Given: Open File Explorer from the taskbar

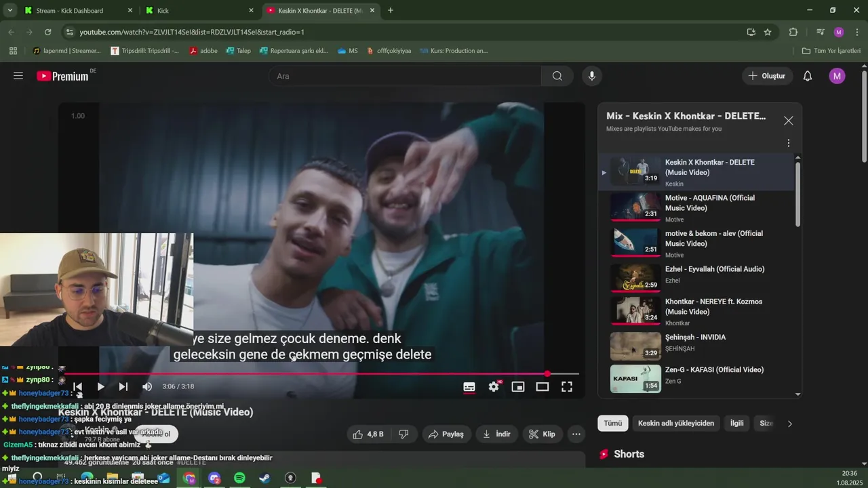Looking at the screenshot, I should [113, 478].
